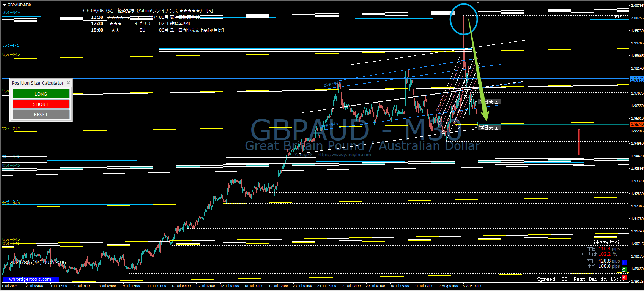
Task: Click the blue T button icon
Action: click(624, 263)
